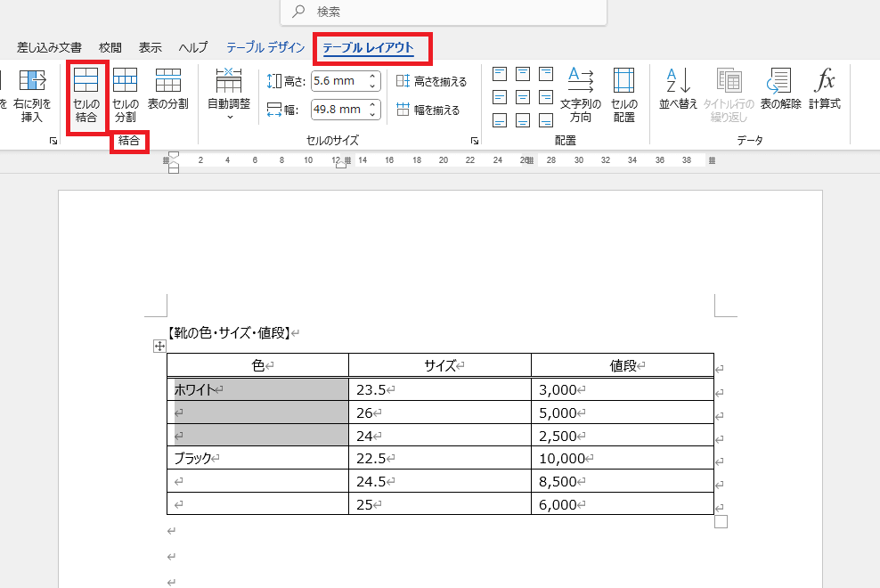
Task: Select the セルの結合 (Merge Cells) icon
Action: tap(86, 92)
